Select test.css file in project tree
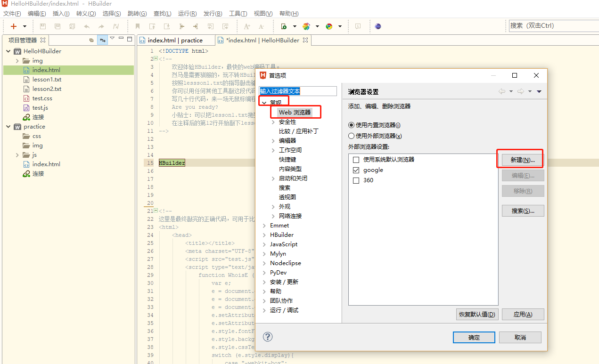This screenshot has width=599, height=364. [42, 98]
